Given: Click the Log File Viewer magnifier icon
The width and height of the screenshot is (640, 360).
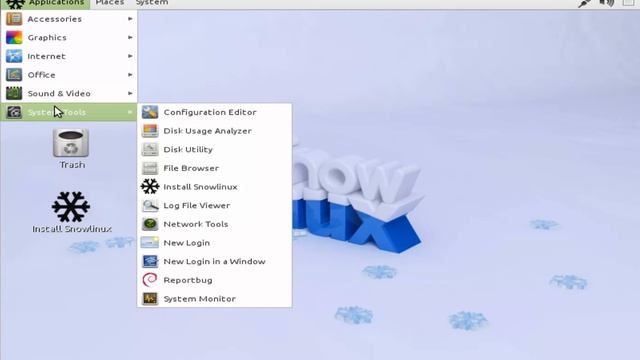Looking at the screenshot, I should click(x=150, y=205).
